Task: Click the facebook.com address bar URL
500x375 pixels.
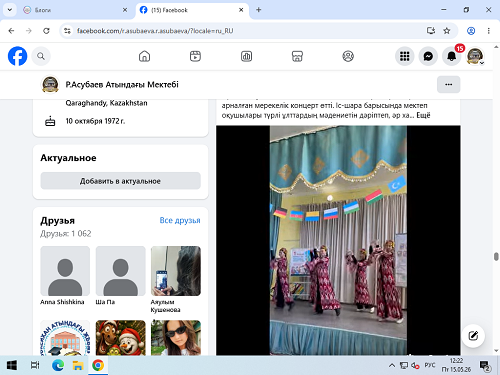Action: coord(155,31)
